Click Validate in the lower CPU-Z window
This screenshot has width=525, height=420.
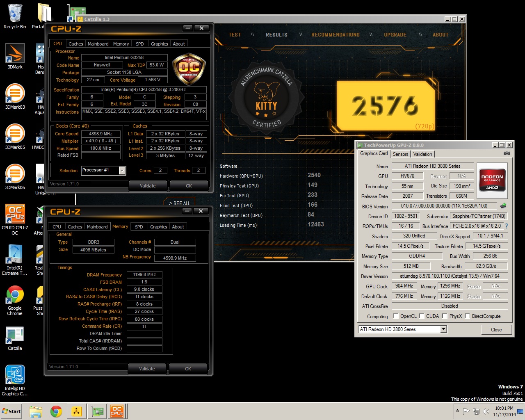click(147, 369)
